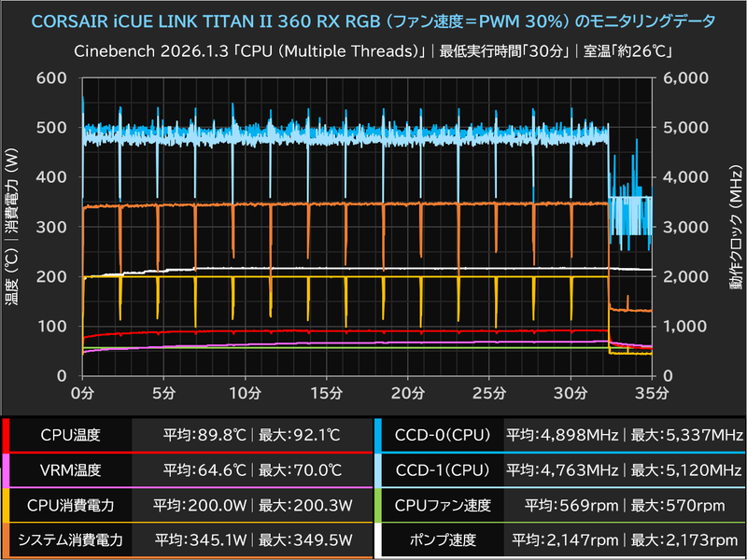Viewport: 747px width, 560px height.
Task: Click the 5,000 label on the right axis
Action: [686, 128]
